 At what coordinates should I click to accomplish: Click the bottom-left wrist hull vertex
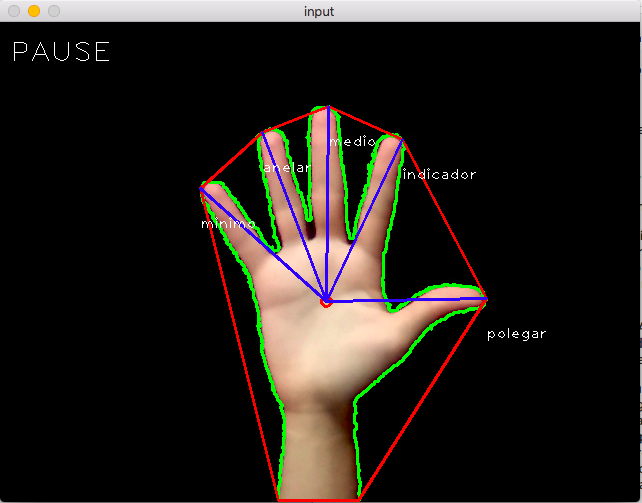pyautogui.click(x=279, y=497)
